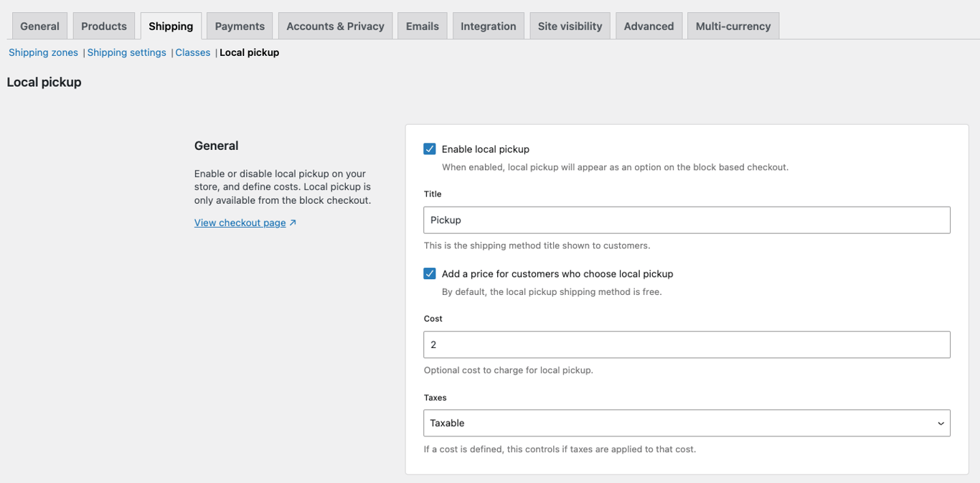
Task: Open the Integration tab
Action: tap(488, 25)
